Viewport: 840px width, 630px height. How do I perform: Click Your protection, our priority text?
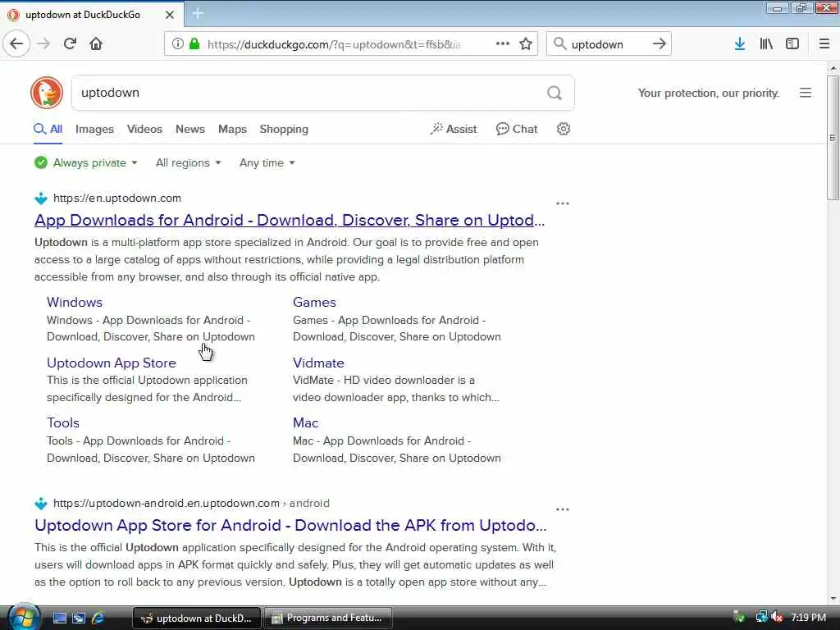point(708,94)
